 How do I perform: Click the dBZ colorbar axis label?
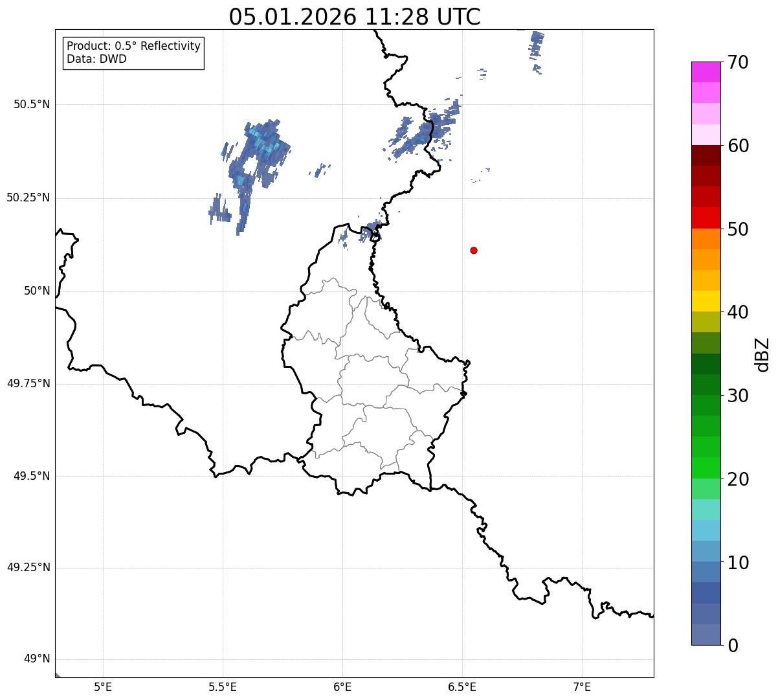762,354
